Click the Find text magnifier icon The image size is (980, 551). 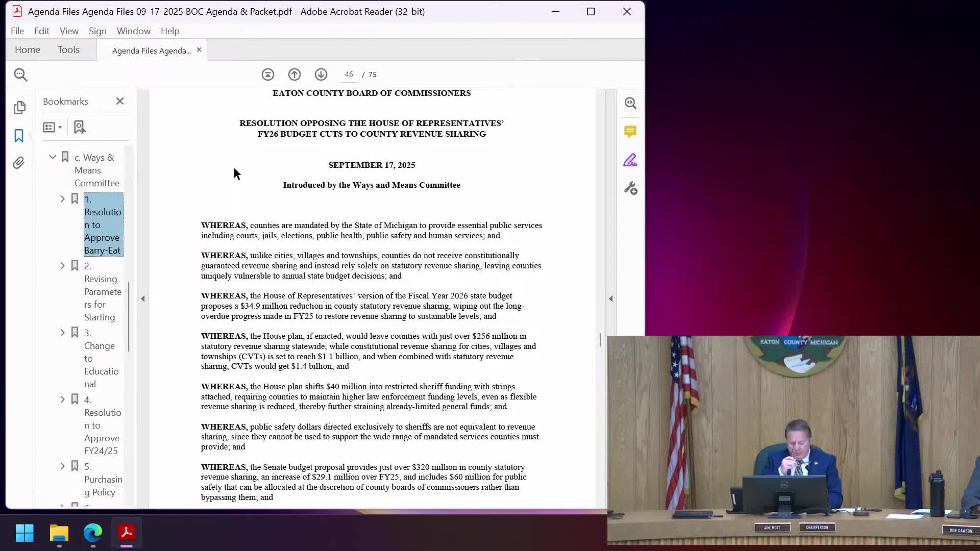(x=20, y=74)
